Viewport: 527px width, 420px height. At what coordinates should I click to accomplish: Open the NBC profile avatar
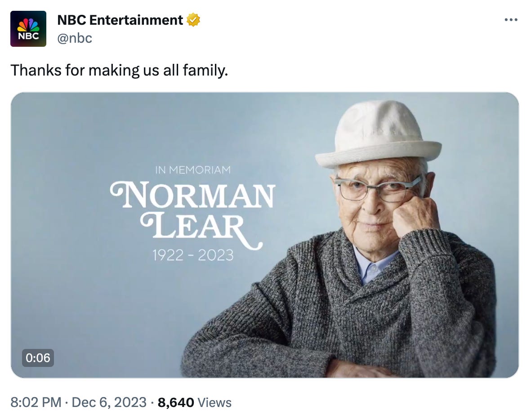[x=28, y=29]
